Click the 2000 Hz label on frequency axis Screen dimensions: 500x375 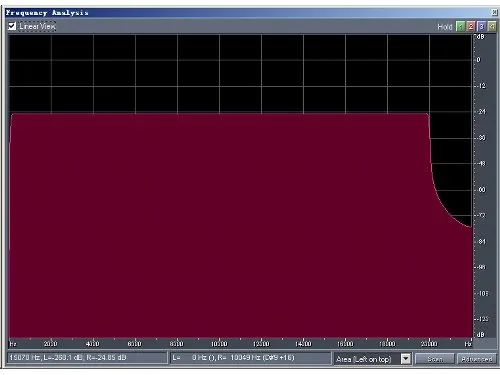51,344
